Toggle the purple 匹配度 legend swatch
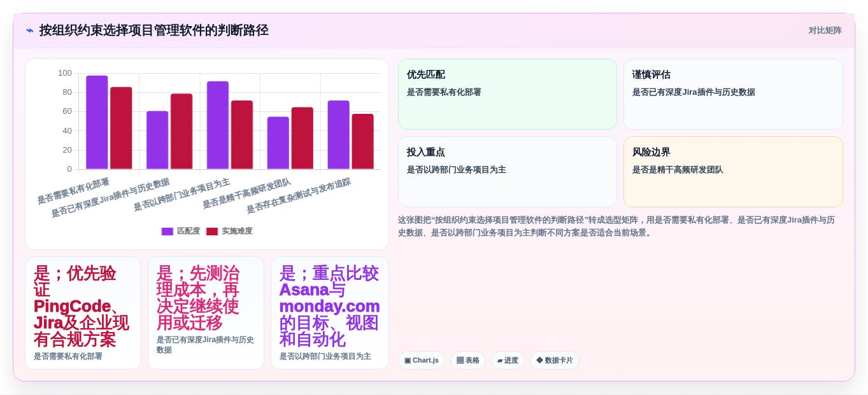 pos(167,232)
